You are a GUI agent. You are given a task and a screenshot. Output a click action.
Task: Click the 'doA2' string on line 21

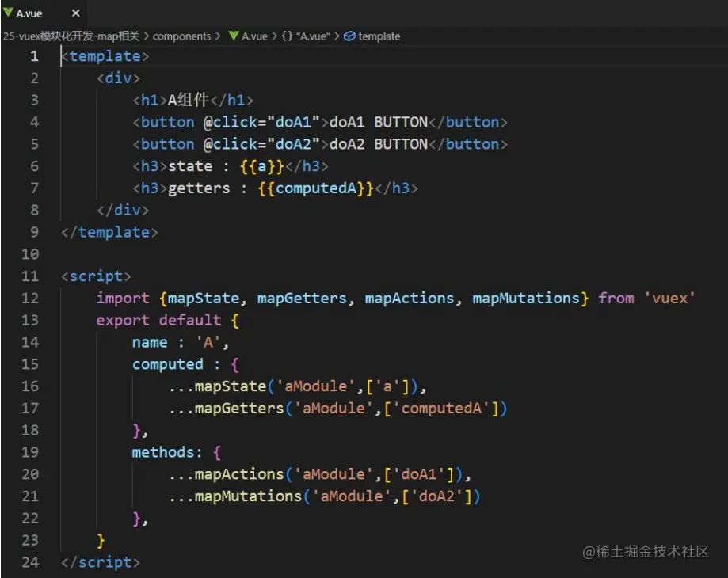pyautogui.click(x=436, y=496)
